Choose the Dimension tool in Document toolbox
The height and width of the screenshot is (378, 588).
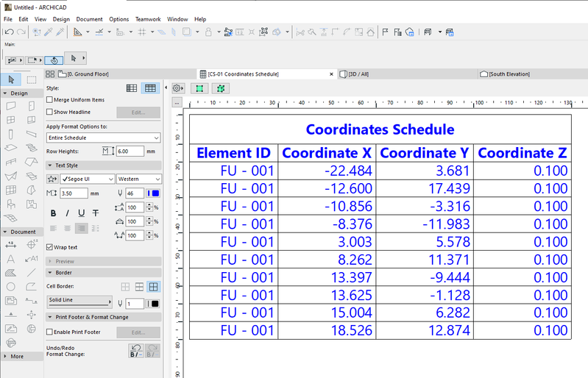[11, 245]
